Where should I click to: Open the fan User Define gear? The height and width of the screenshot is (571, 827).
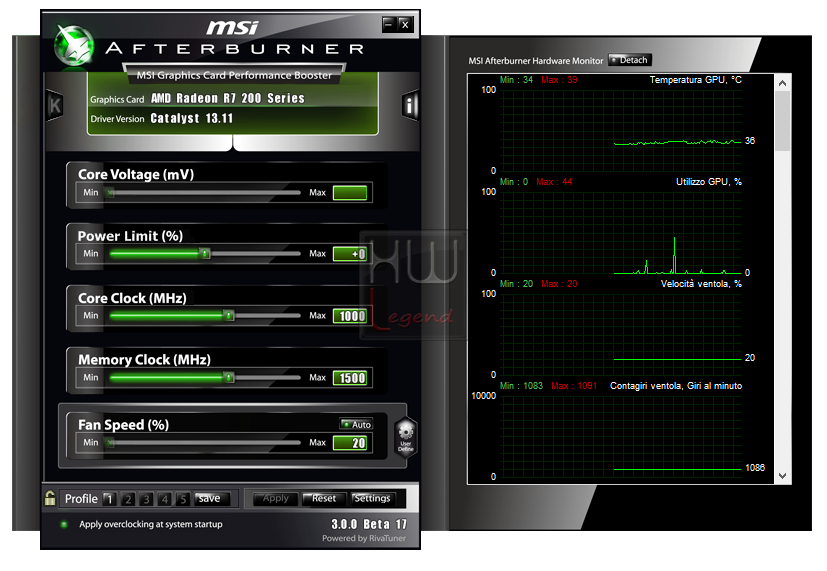point(406,437)
